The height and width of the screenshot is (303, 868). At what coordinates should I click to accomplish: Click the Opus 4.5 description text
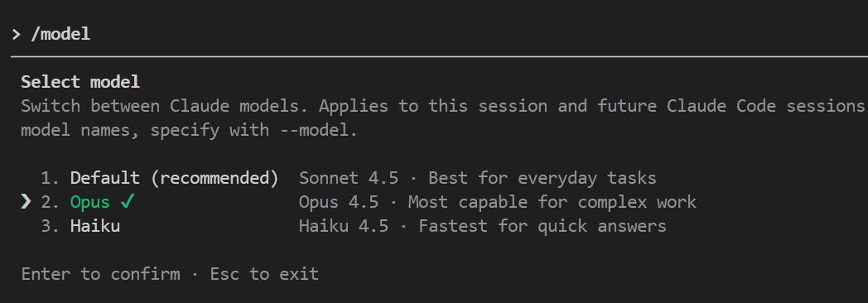pyautogui.click(x=339, y=202)
